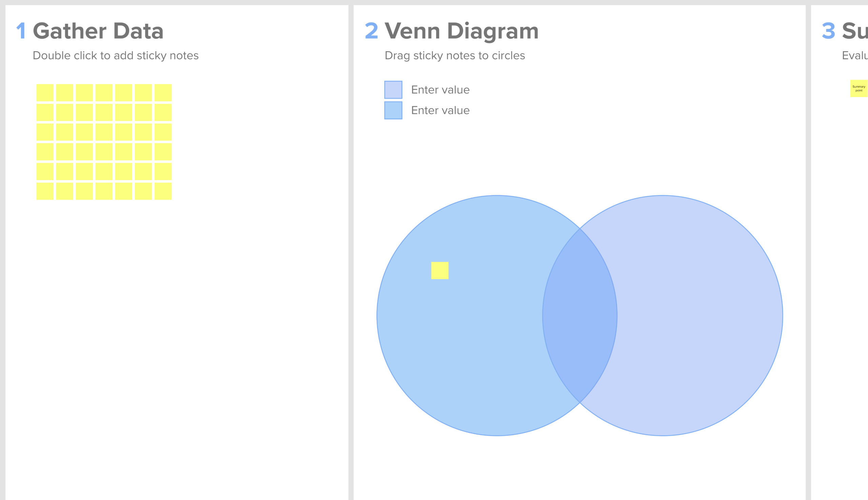
Task: Click the second Enter value field
Action: click(440, 110)
